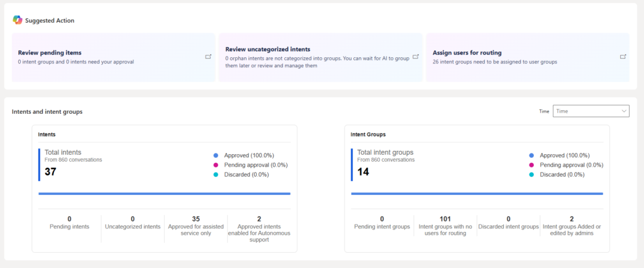
Task: Select Approved for assisted service only stat
Action: [x=196, y=226]
